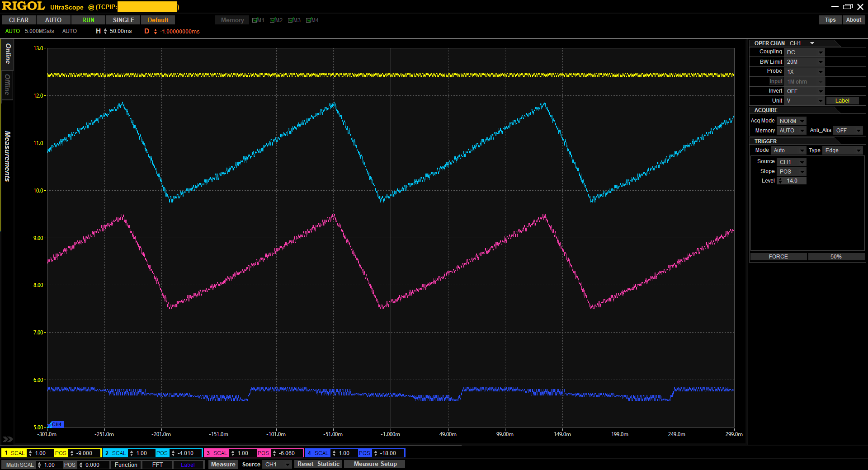The image size is (868, 470).
Task: Set trigger level to 50%
Action: point(836,257)
